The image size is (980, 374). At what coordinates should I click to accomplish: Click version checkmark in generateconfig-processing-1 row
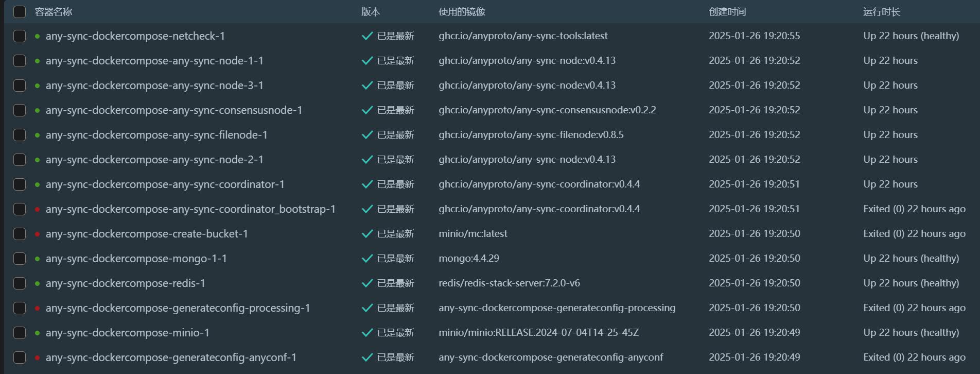367,308
